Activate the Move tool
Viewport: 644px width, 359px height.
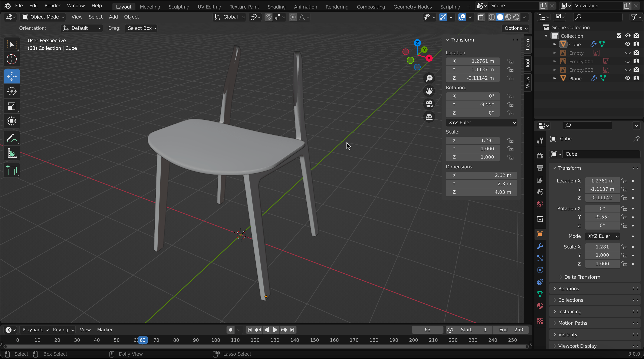tap(11, 76)
